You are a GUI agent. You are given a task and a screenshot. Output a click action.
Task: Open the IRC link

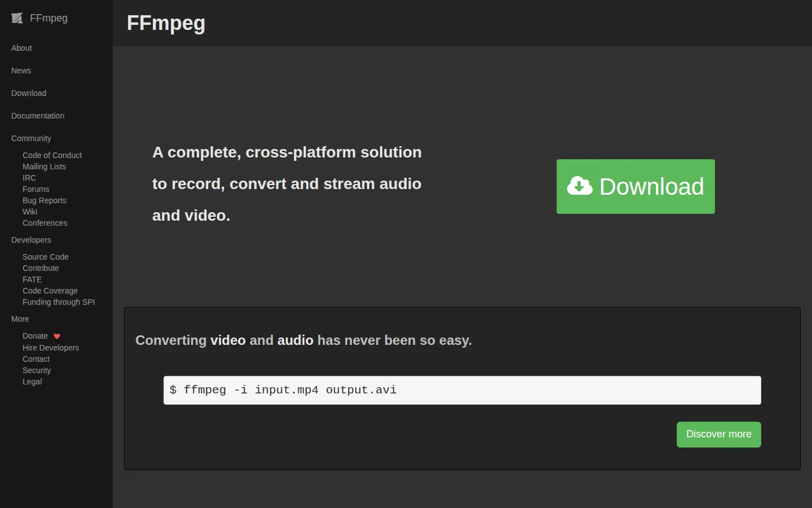click(29, 178)
